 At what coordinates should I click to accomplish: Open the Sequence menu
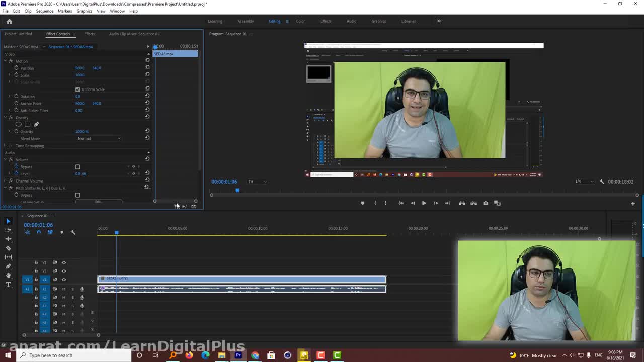click(44, 11)
